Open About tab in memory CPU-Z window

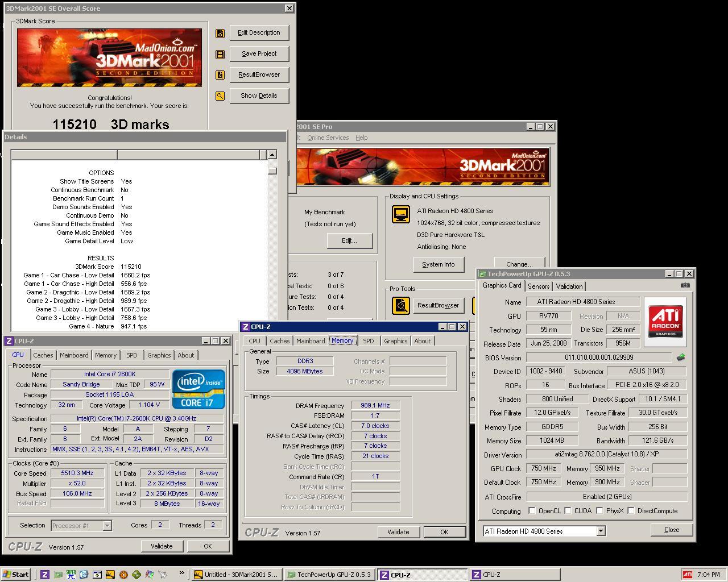[x=423, y=341]
